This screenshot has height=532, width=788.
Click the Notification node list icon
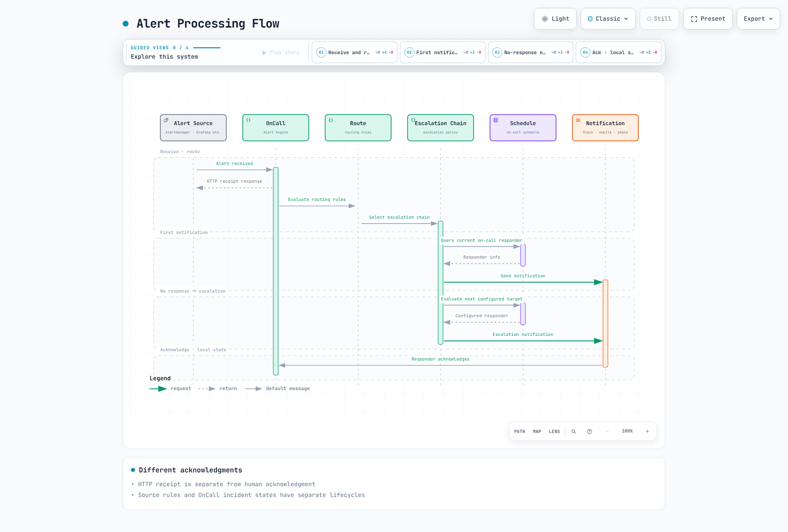pos(578,120)
